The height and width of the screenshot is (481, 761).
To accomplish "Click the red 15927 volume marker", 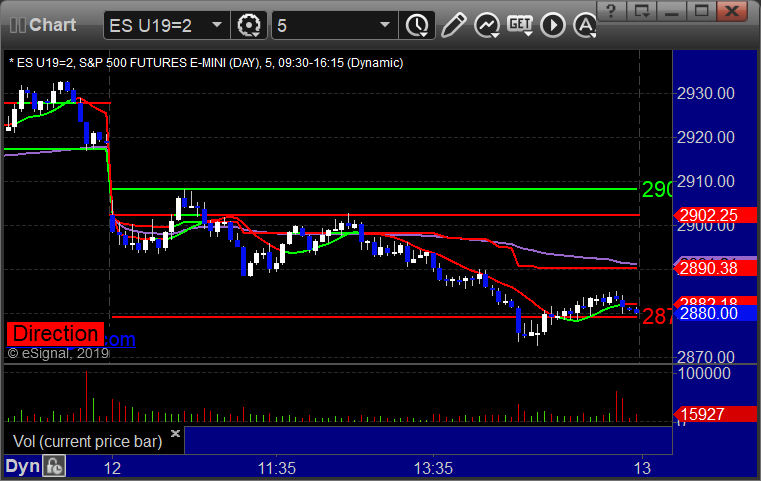I will [x=715, y=414].
